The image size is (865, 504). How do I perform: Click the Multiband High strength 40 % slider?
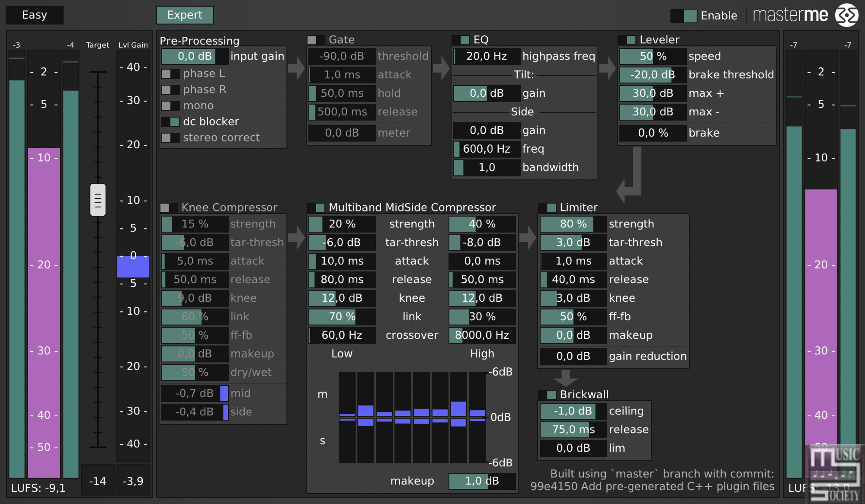point(482,224)
